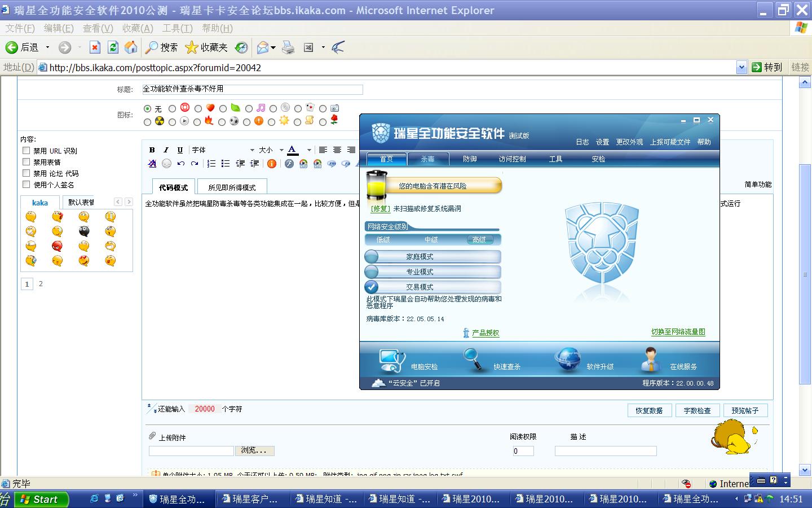Switch to 所见即所得模式 editor tab
This screenshot has height=508, width=812.
[x=232, y=187]
